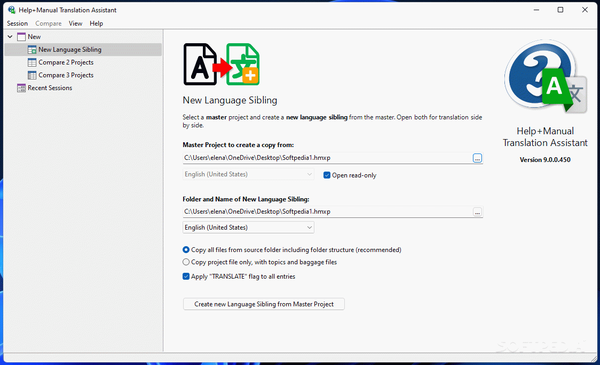
Task: Click the Compare 3 Projects tree icon
Action: pos(32,75)
